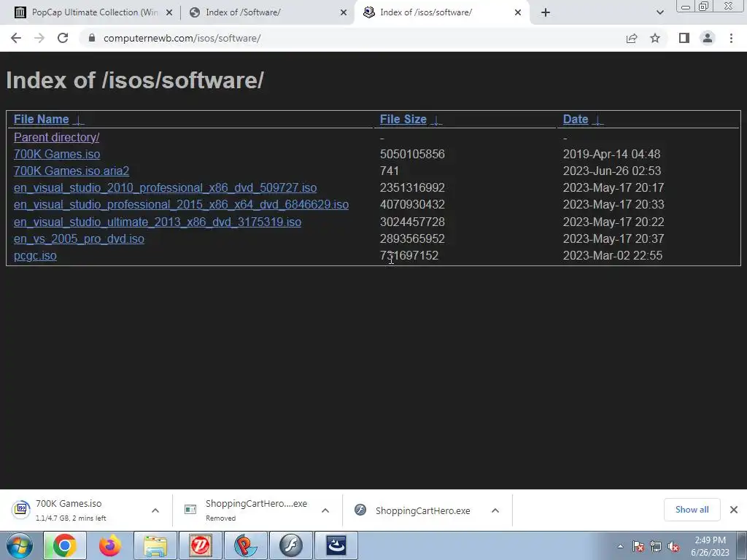Select date 2023-Jun-26 02:53
This screenshot has width=747, height=560.
pyautogui.click(x=612, y=171)
